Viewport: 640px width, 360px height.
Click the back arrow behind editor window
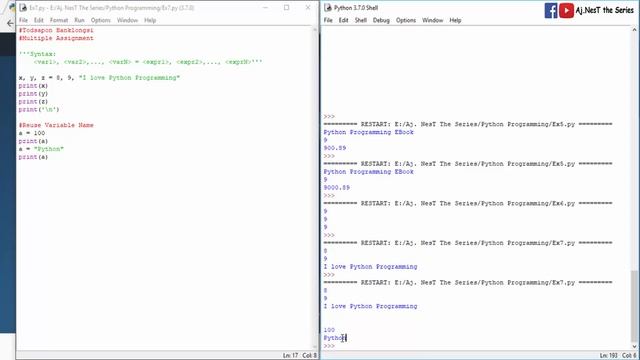pyautogui.click(x=10, y=24)
